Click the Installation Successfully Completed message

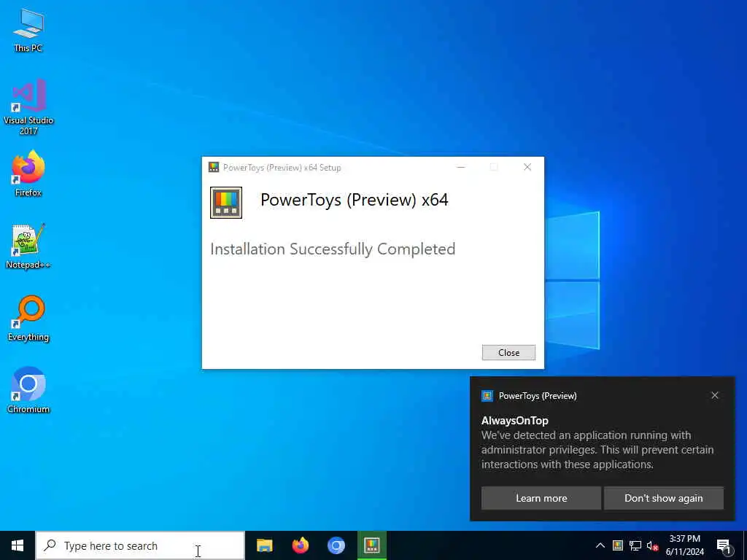click(333, 249)
